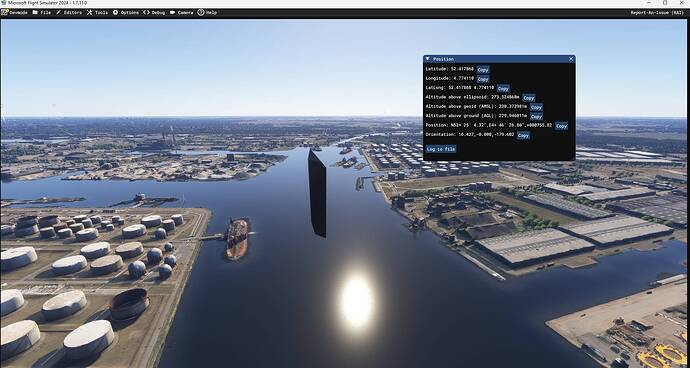Open the Devmode menu
690x368 pixels.
coord(14,12)
